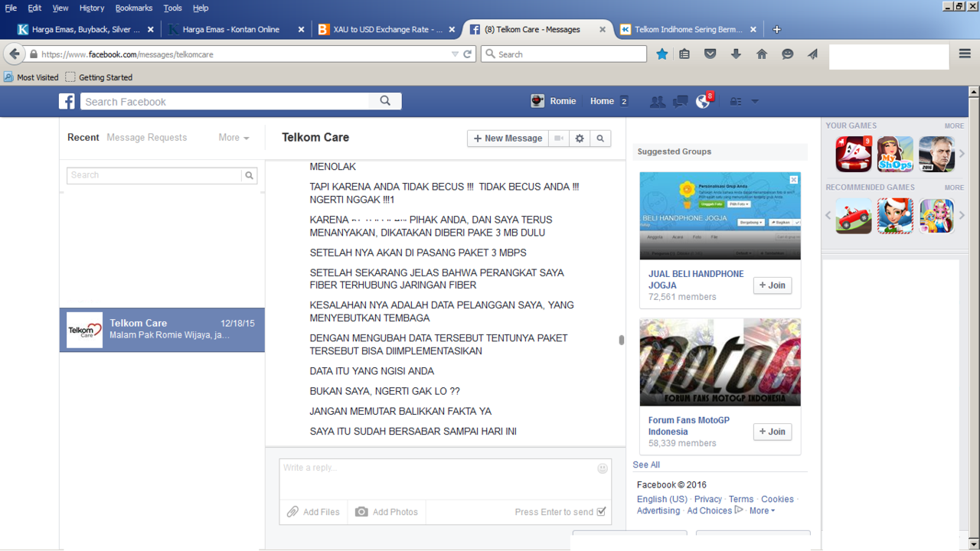This screenshot has width=980, height=551.
Task: Open the privacy shortcuts lock icon
Action: (x=735, y=102)
